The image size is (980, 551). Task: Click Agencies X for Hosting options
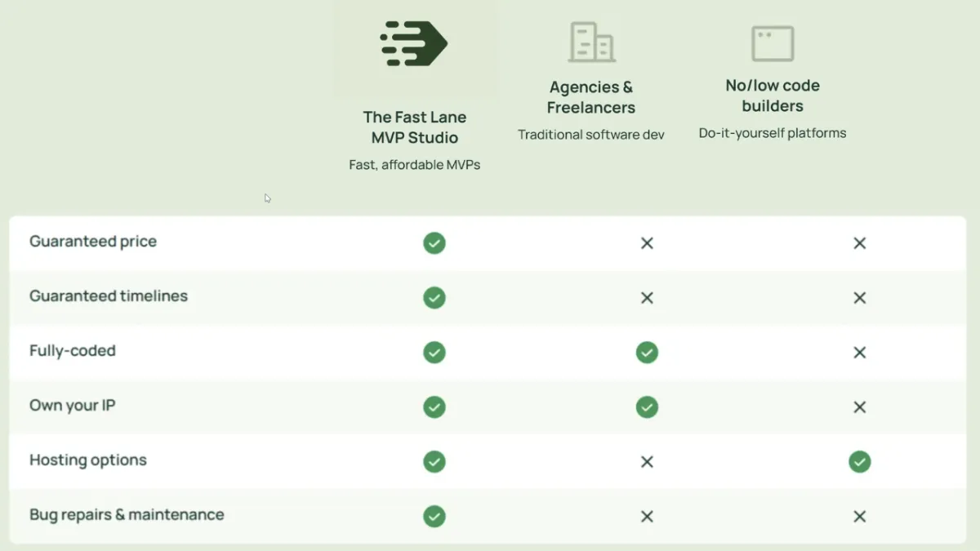[647, 462]
